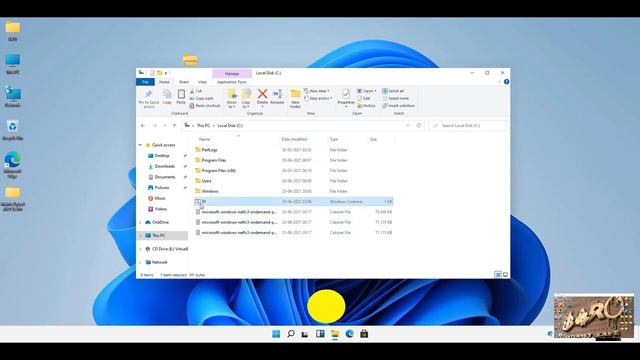Select Downloads in the navigation pane

[164, 166]
